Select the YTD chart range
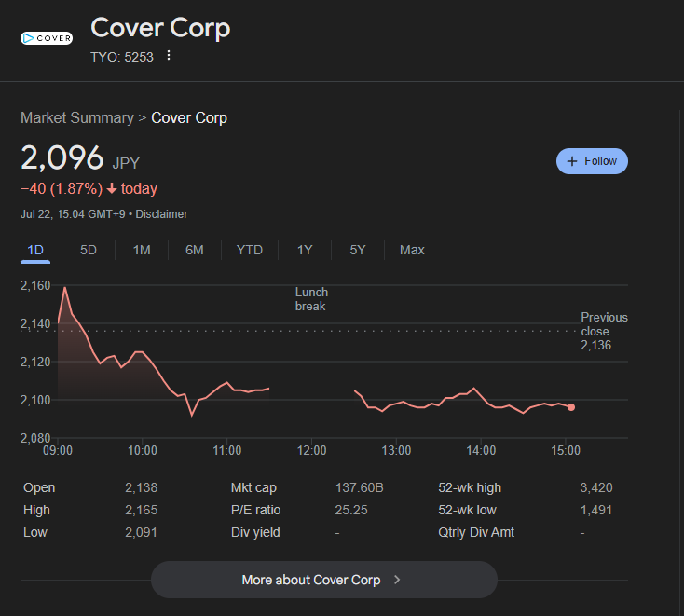684x616 pixels. (x=250, y=250)
